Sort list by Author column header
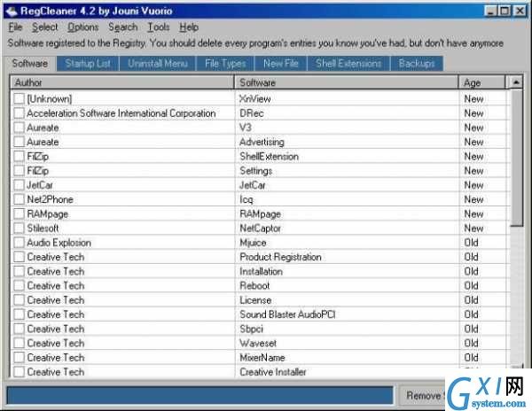The height and width of the screenshot is (411, 532). [x=122, y=82]
